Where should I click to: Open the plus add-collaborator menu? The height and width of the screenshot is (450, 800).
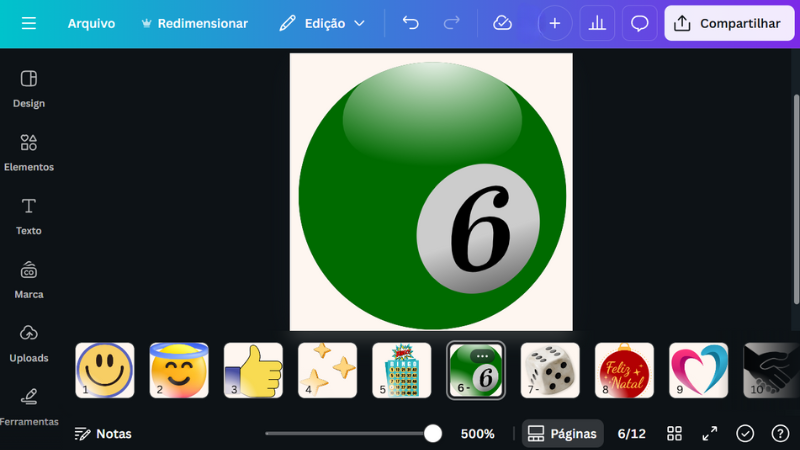click(555, 23)
